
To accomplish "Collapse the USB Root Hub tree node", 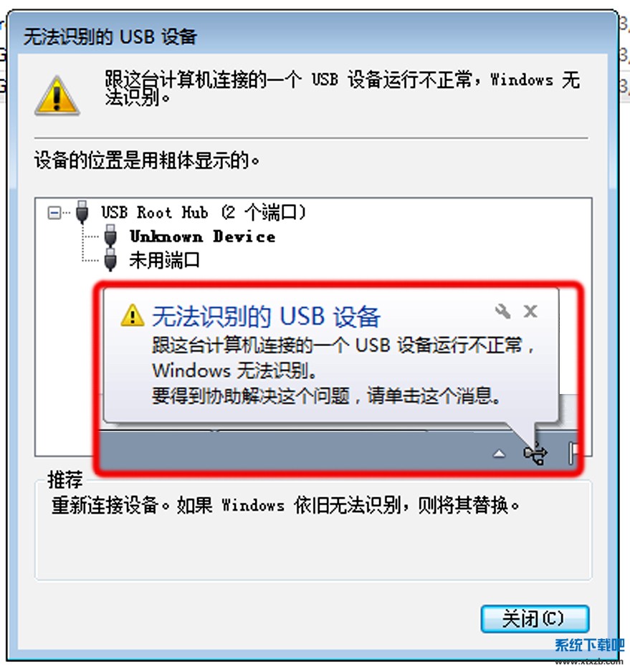I will (x=54, y=213).
